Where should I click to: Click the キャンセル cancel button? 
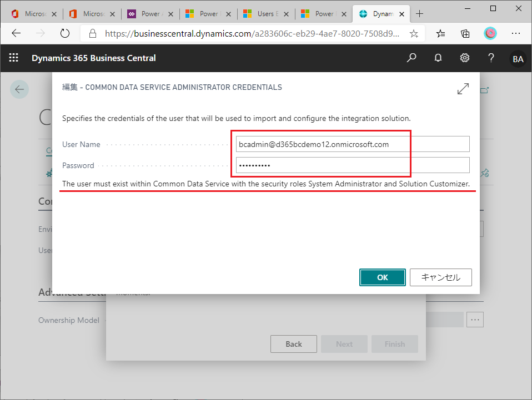click(441, 277)
